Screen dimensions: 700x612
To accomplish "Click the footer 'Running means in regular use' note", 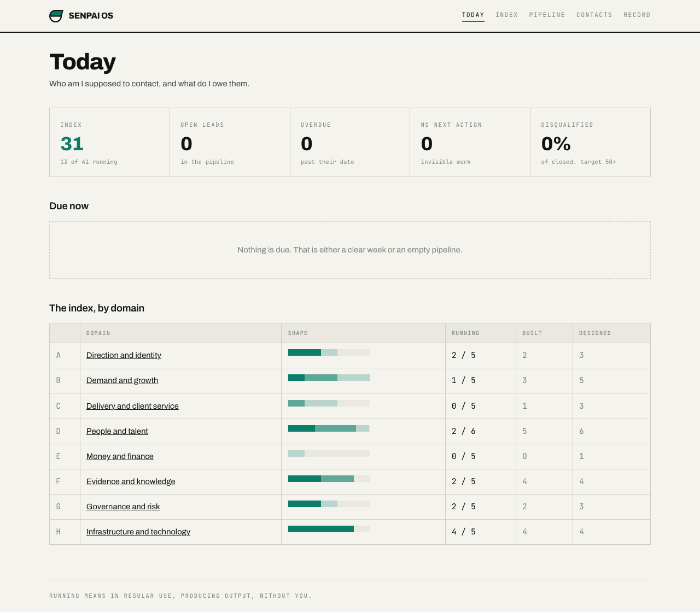I will point(180,596).
